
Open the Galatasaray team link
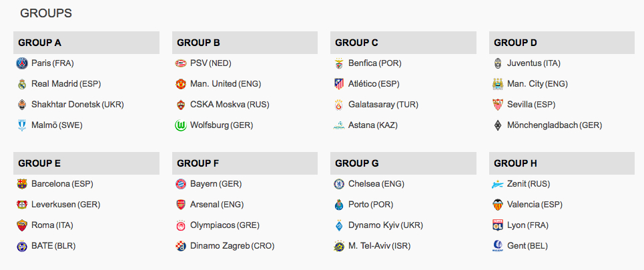383,105
